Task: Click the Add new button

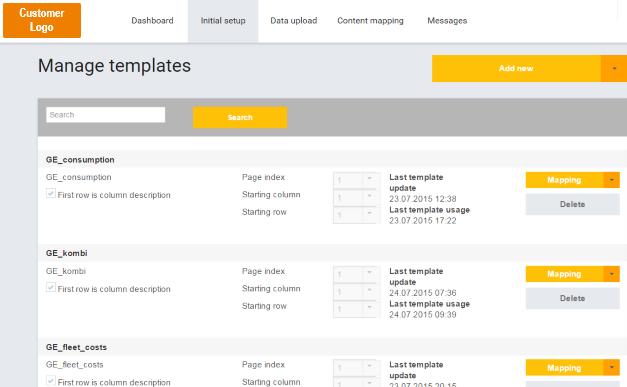Action: point(516,68)
